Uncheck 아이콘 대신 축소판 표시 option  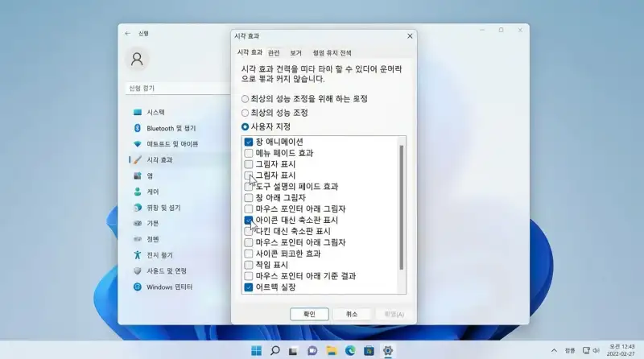(249, 220)
